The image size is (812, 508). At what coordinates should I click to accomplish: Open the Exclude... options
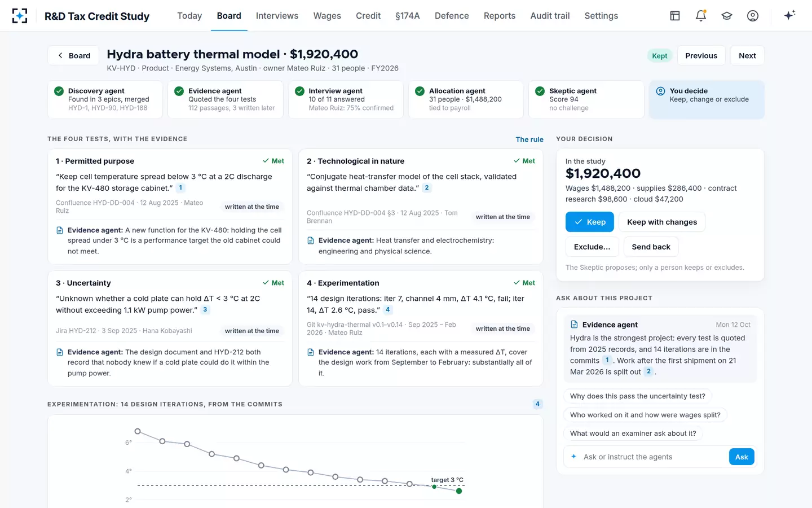(592, 247)
